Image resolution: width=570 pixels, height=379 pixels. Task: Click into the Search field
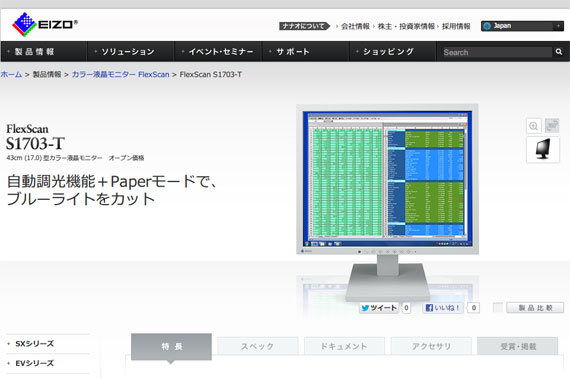[x=497, y=52]
